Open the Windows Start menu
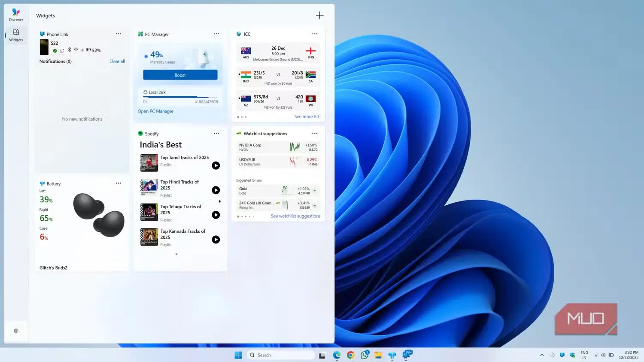The image size is (644, 362). 238,355
